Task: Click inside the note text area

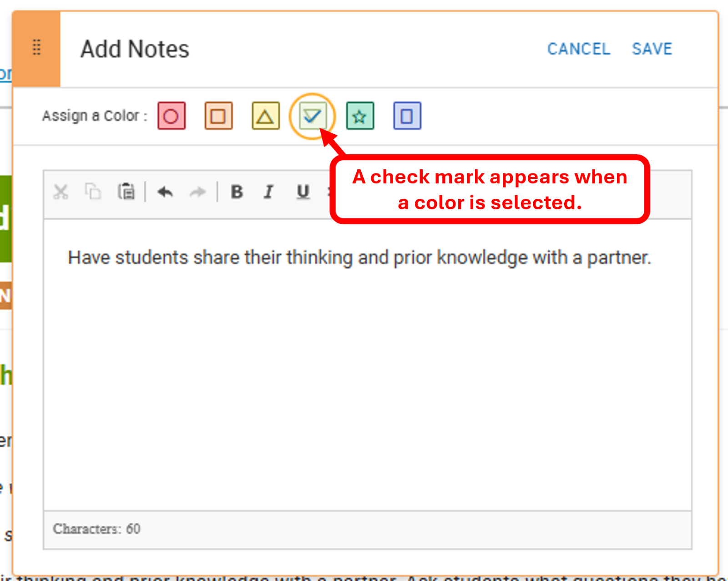Action: 368,365
